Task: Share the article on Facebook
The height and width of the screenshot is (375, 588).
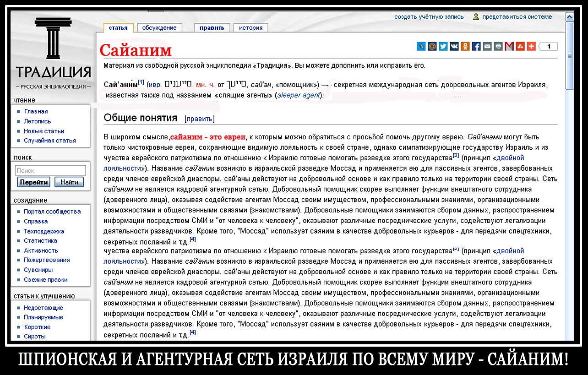Action: 476,46
